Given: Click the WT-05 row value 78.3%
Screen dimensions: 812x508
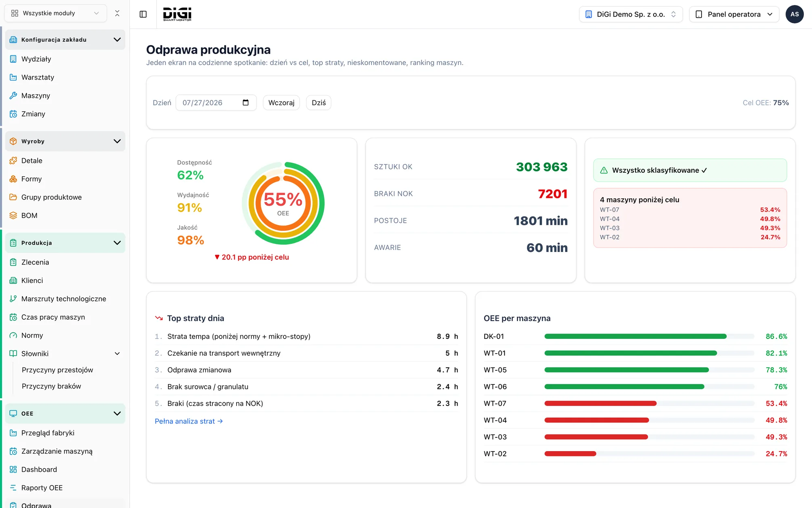Looking at the screenshot, I should pos(776,370).
